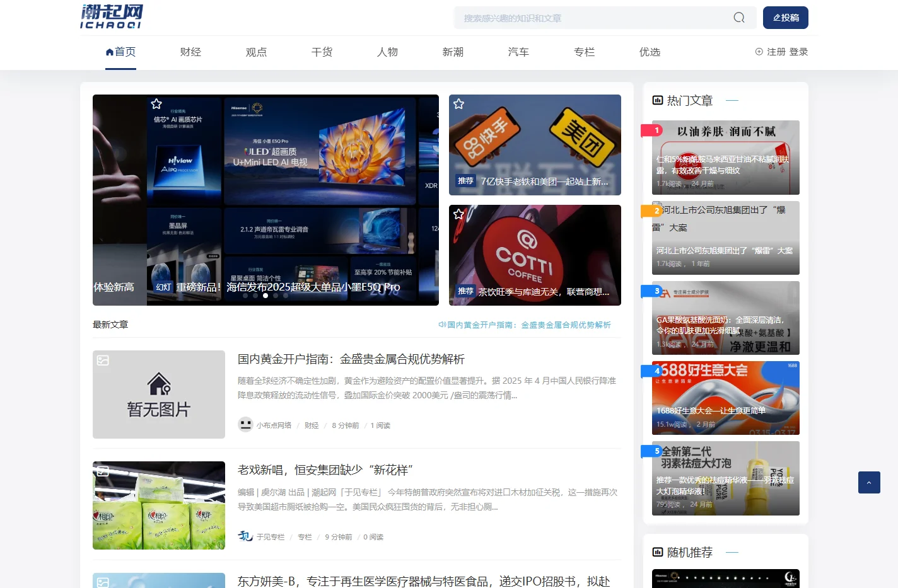The width and height of the screenshot is (898, 588).
Task: Open the 人物 navigation tab
Action: point(387,52)
